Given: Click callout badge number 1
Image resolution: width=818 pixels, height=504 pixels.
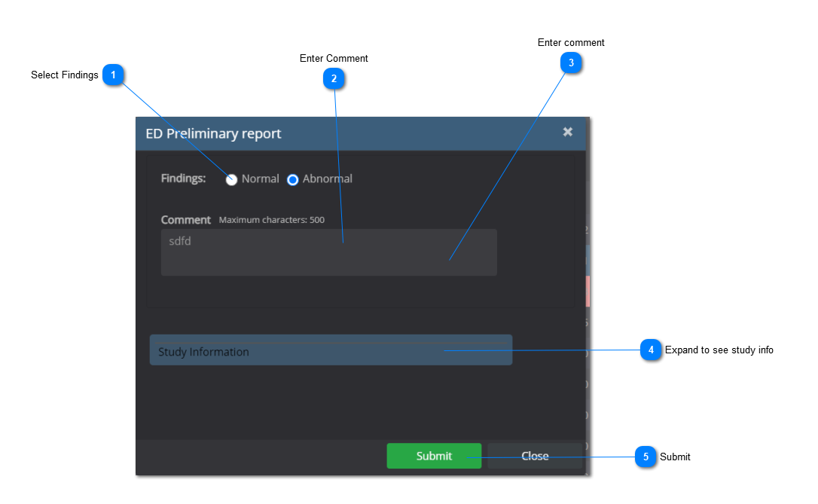Looking at the screenshot, I should [113, 75].
